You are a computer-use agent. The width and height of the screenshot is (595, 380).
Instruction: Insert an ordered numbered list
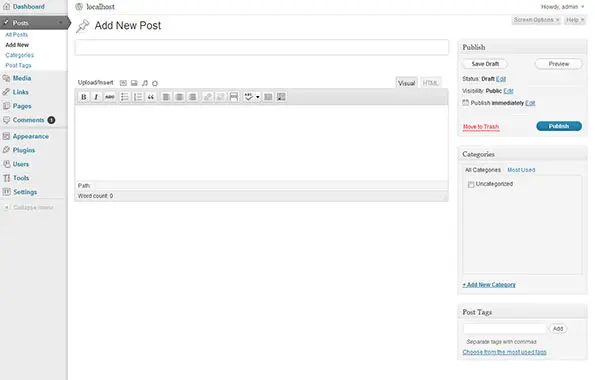click(138, 97)
